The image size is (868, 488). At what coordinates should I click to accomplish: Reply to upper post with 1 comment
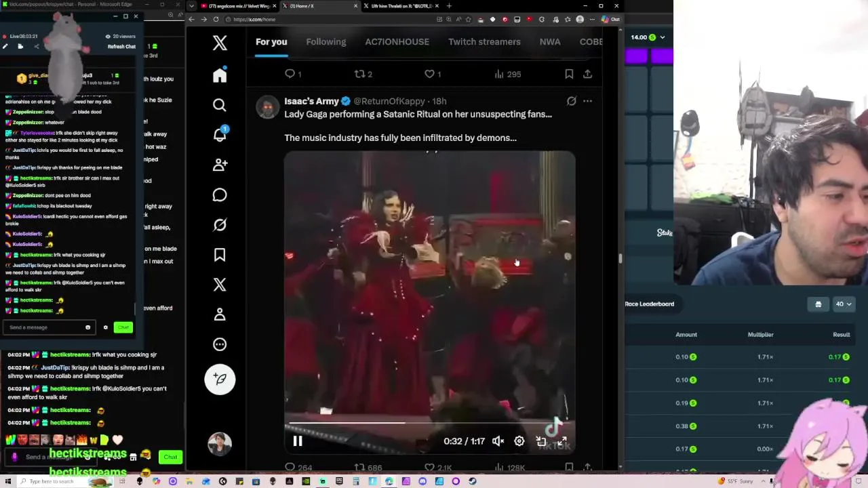tap(293, 74)
